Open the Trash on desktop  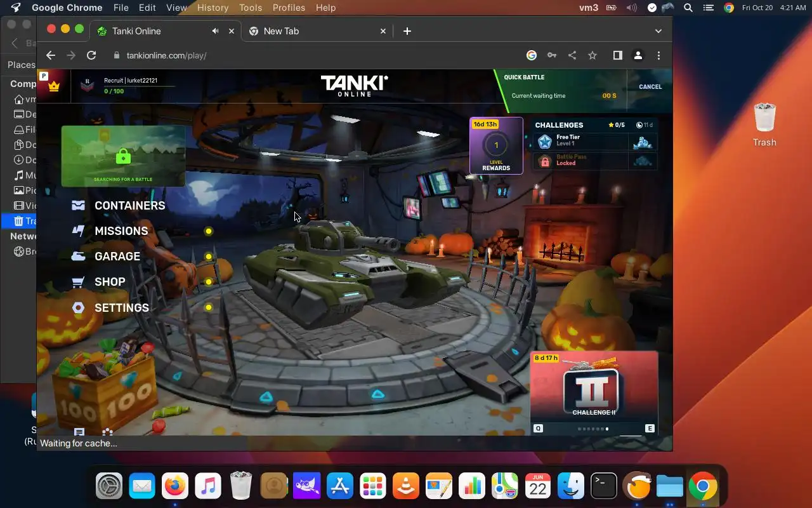tap(764, 125)
